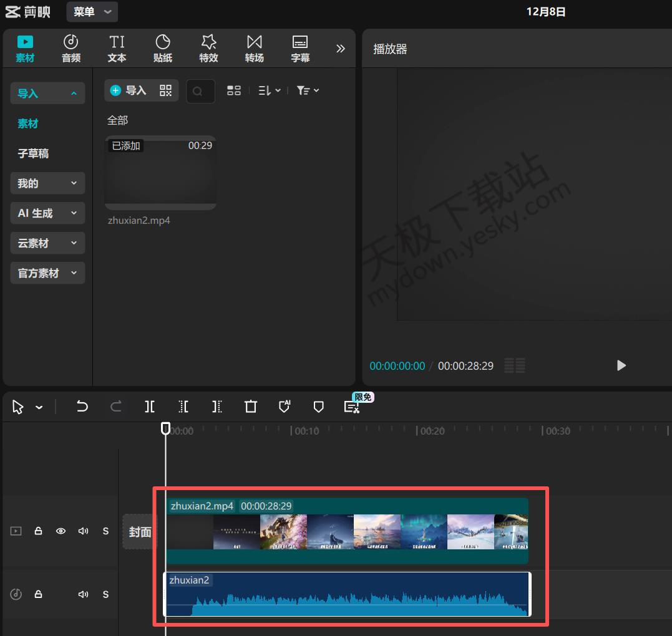The width and height of the screenshot is (672, 636).
Task: Open the QR code import icon
Action: (x=165, y=90)
